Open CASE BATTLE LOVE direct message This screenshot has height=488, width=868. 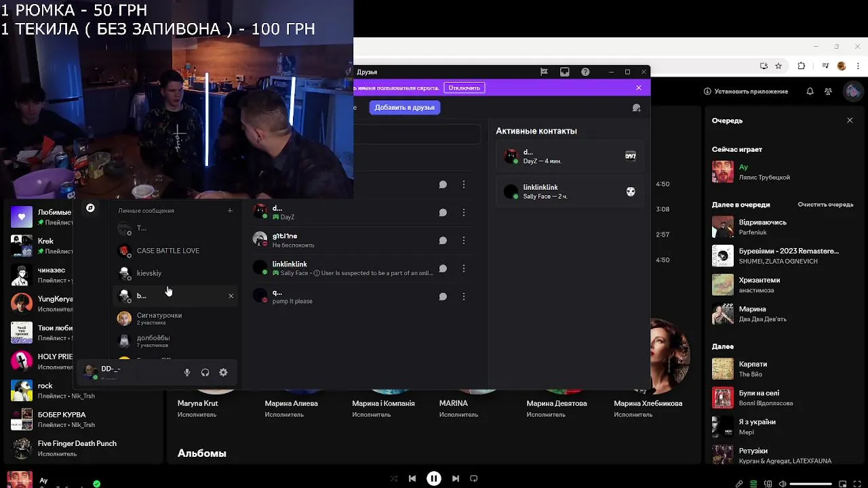pyautogui.click(x=174, y=251)
